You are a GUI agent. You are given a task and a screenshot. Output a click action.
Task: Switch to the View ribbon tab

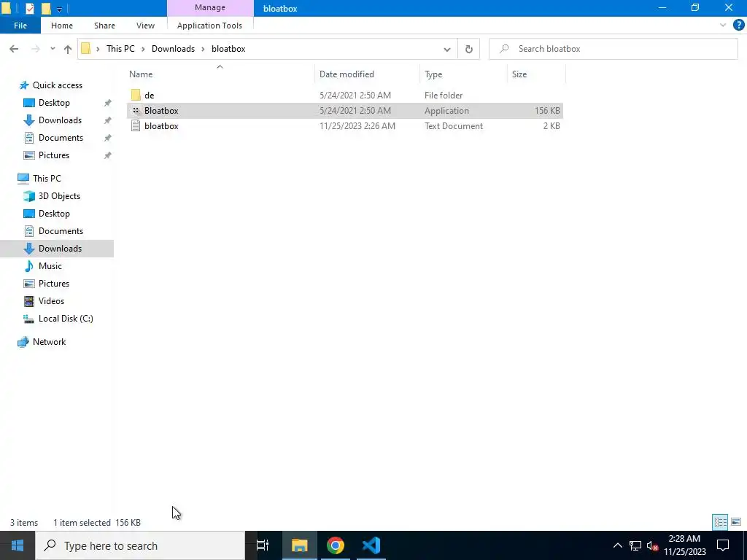point(145,26)
